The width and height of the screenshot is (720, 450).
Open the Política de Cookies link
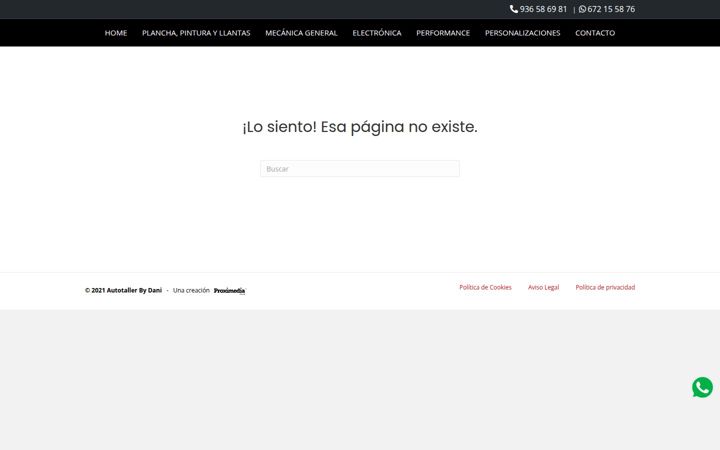[485, 287]
